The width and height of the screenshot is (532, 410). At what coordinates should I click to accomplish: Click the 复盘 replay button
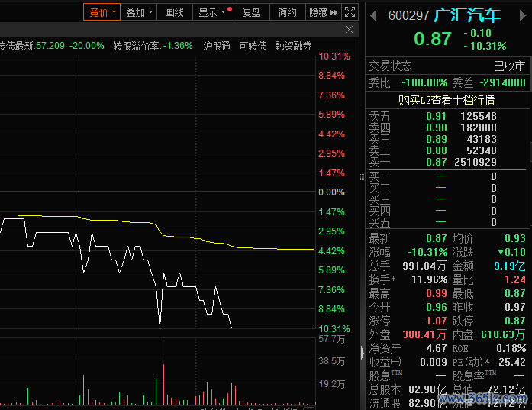click(252, 12)
